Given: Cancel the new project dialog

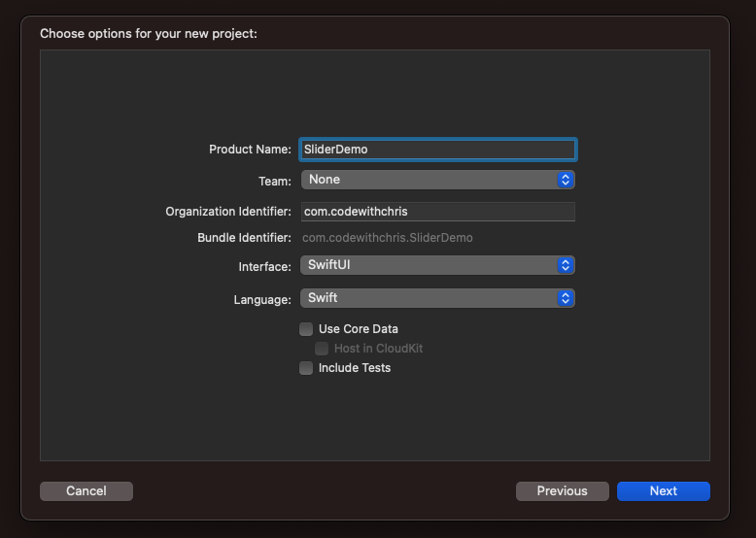Looking at the screenshot, I should click(86, 491).
